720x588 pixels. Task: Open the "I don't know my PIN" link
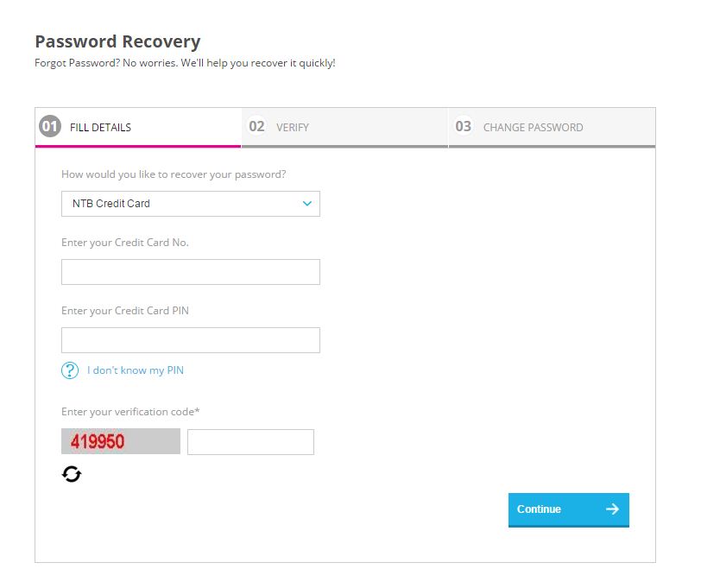pos(136,370)
